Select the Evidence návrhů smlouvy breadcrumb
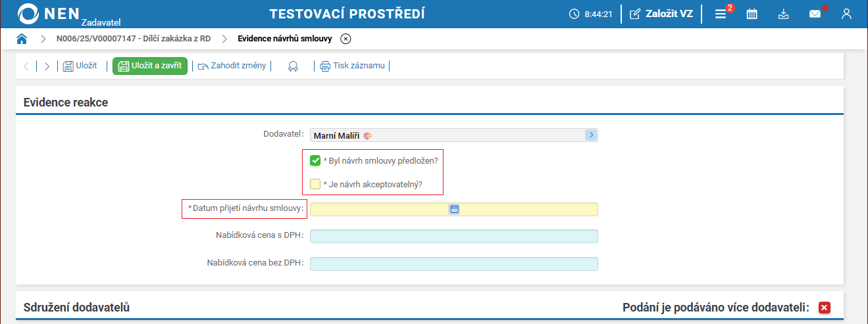 (284, 39)
